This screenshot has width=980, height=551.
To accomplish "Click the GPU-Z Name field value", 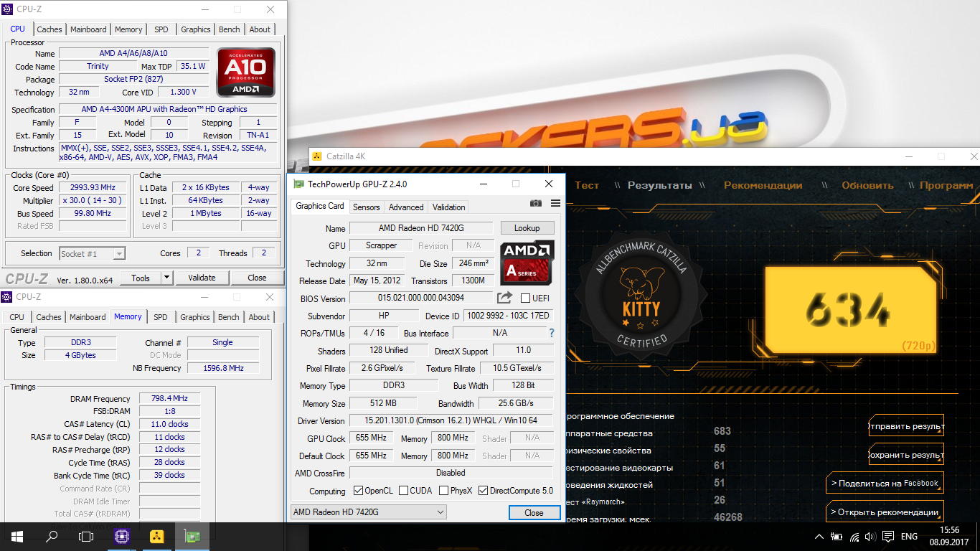I will pyautogui.click(x=421, y=228).
